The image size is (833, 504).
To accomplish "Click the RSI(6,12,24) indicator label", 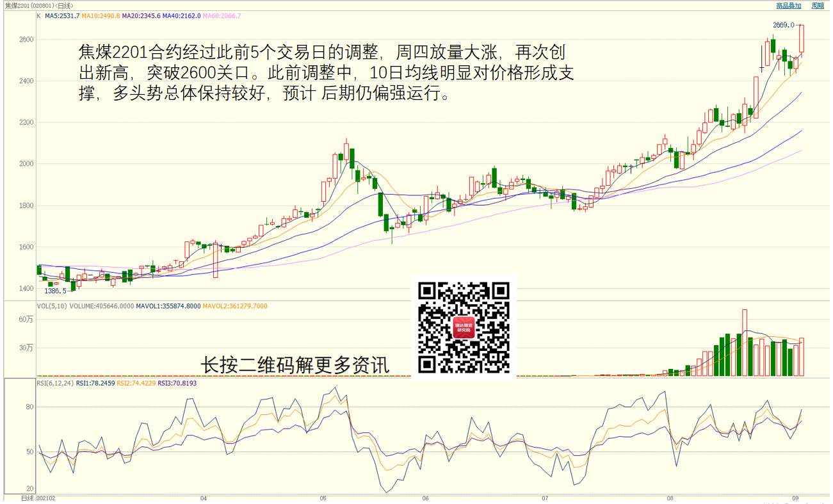I will (x=55, y=384).
